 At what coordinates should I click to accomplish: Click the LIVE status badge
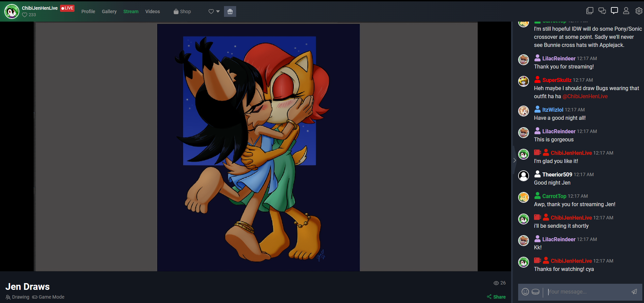click(x=67, y=8)
